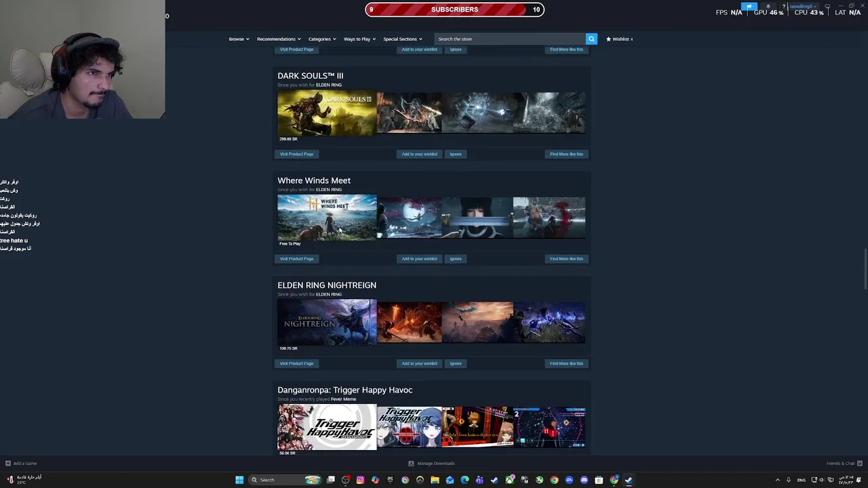
Task: Open Where Winds Meet main capsule image
Action: pos(327,218)
